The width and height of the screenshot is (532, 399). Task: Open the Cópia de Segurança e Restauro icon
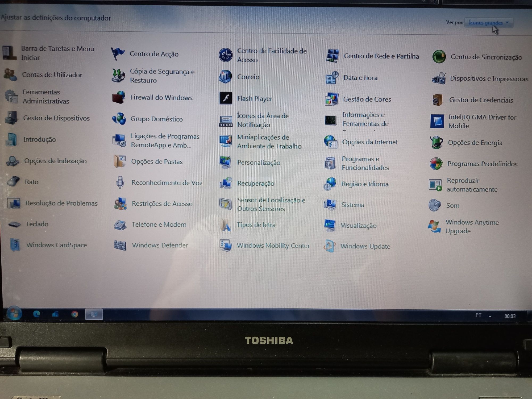[118, 76]
